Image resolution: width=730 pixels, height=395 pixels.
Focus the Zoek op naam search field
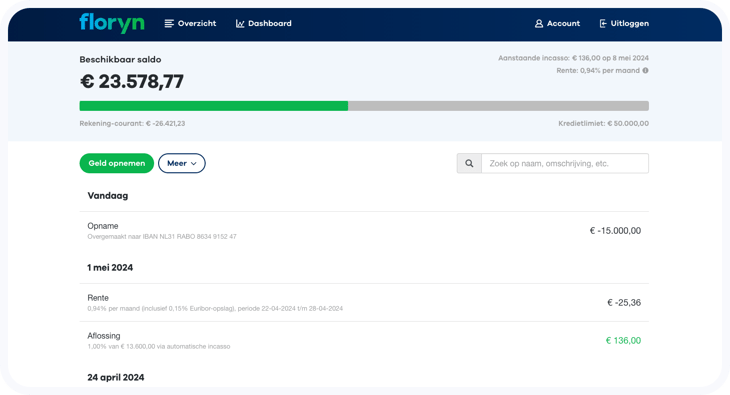pyautogui.click(x=565, y=163)
